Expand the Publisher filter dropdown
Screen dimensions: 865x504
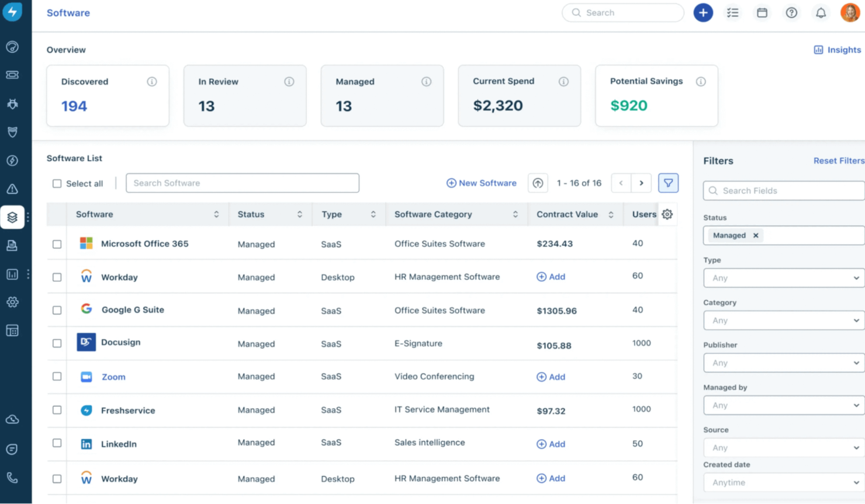(783, 363)
